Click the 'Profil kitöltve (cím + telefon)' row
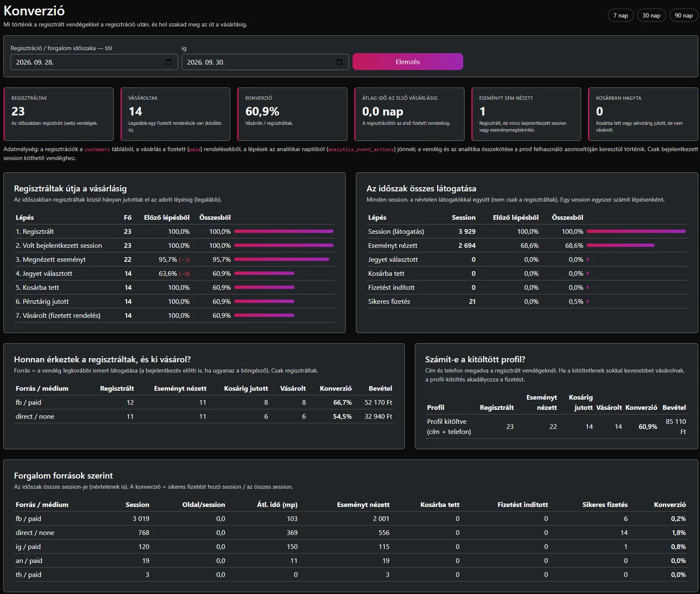This screenshot has width=700, height=594. click(x=556, y=426)
